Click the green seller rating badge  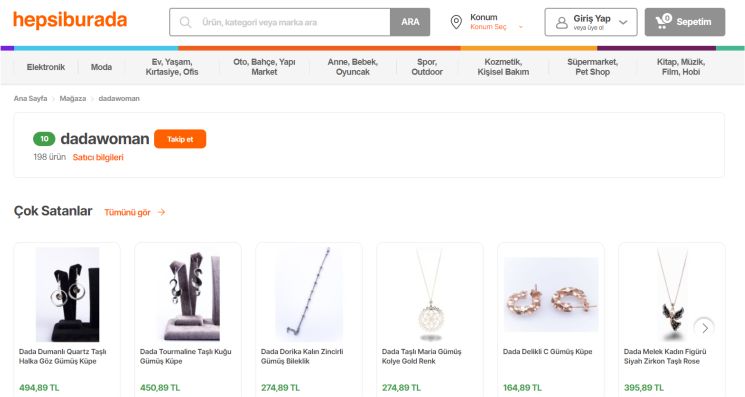coord(44,139)
